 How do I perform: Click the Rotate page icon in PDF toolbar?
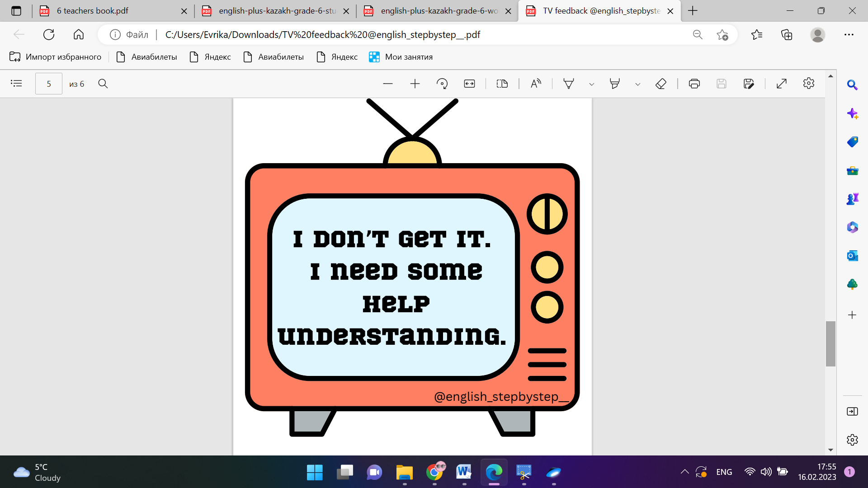pos(442,84)
